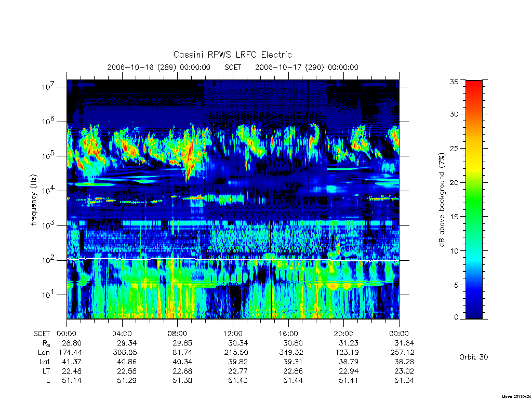Click the L value '51.44'
The width and height of the screenshot is (532, 399).
[x=294, y=381]
